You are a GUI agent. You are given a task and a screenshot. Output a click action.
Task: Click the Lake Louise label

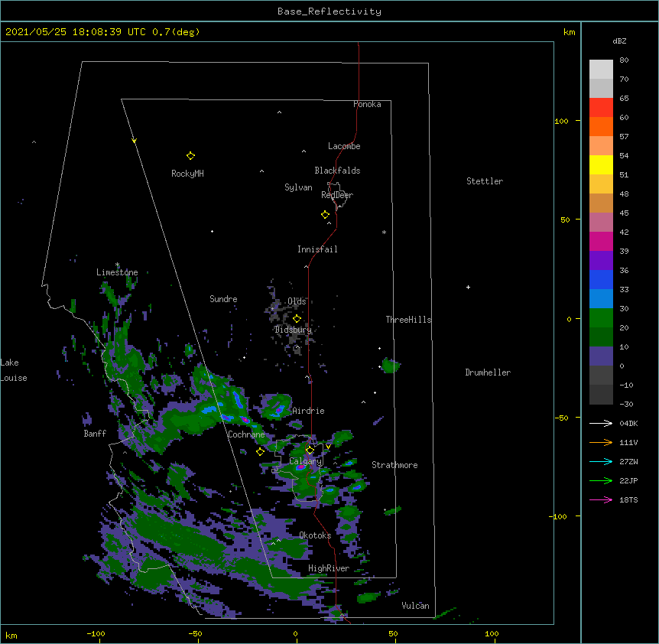[14, 370]
